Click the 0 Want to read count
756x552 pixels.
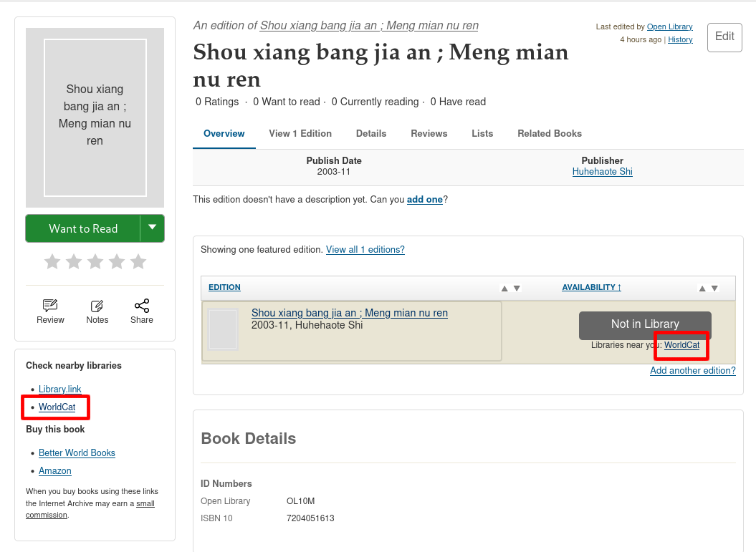coord(287,102)
